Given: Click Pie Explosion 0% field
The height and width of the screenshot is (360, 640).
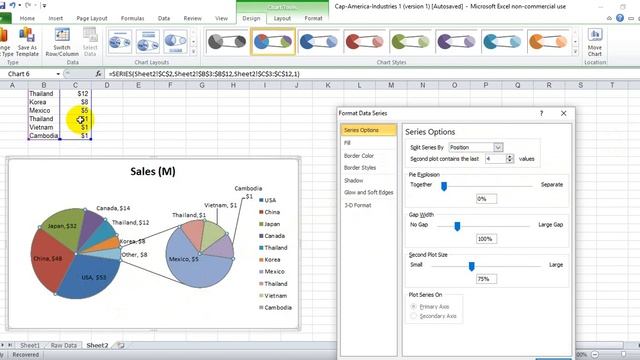Looking at the screenshot, I should [486, 199].
